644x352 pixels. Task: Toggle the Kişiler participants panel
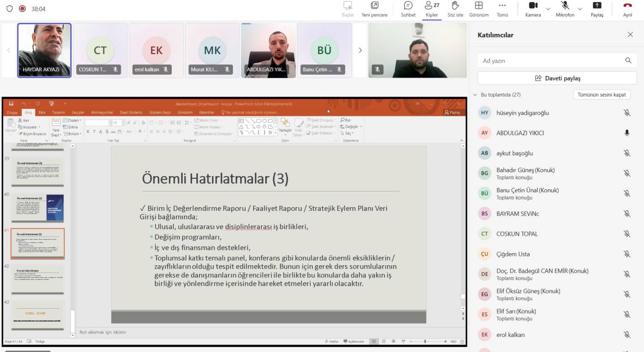point(432,6)
